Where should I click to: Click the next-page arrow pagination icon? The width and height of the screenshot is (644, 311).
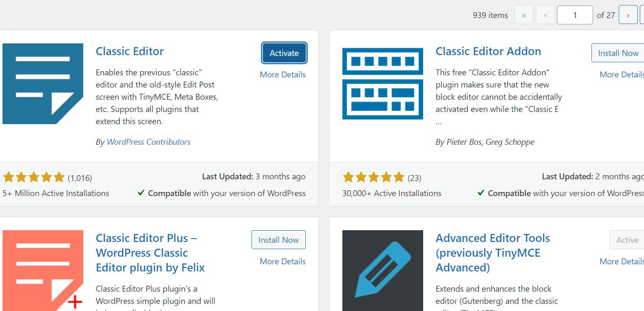click(628, 15)
